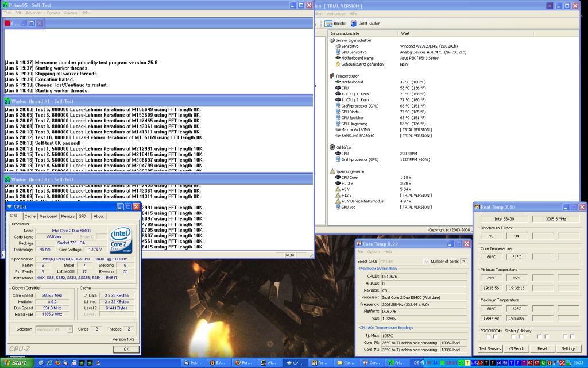The image size is (588, 368).
Task: Click the Wert column header in Everest
Action: 465,34
